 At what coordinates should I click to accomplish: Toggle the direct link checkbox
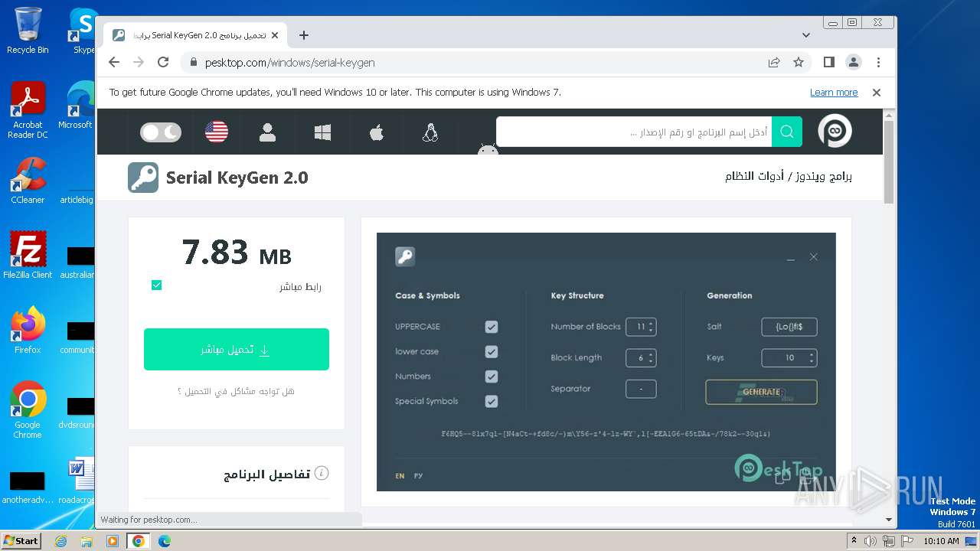pyautogui.click(x=156, y=285)
